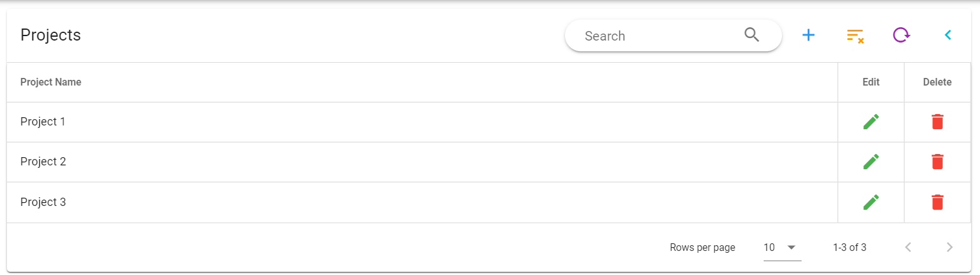
Task: Click the purple refresh icon
Action: click(902, 35)
